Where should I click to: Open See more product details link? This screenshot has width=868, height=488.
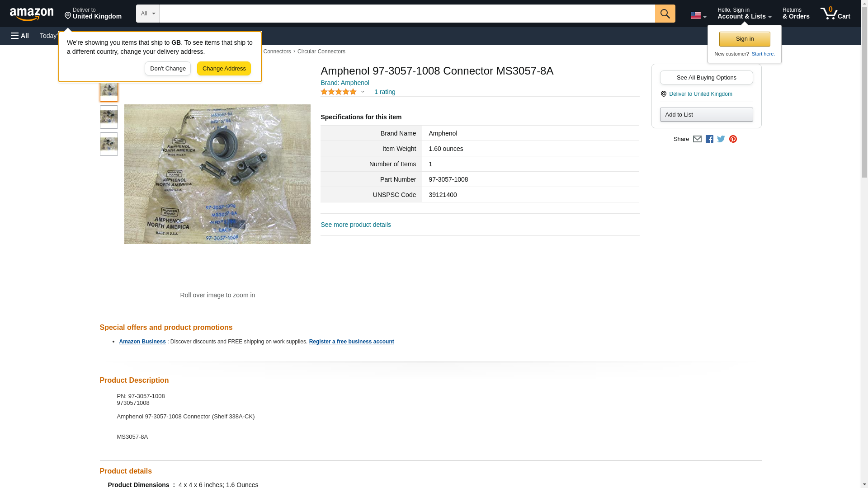[x=356, y=225]
